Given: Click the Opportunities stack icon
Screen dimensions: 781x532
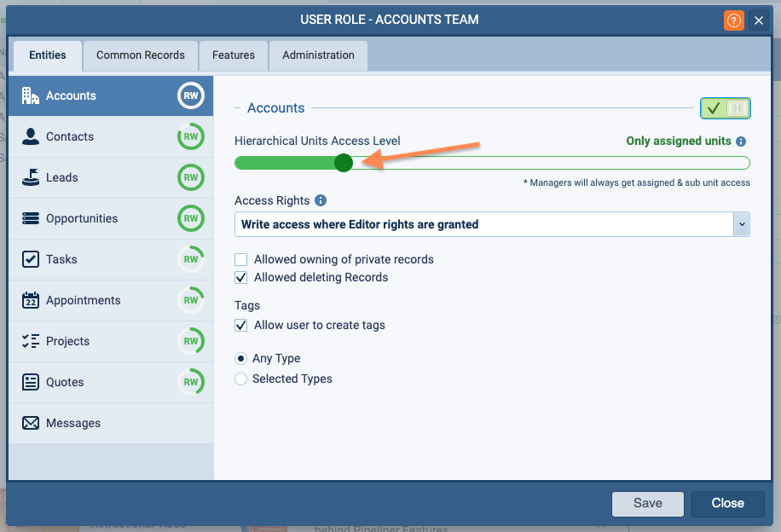Looking at the screenshot, I should click(x=31, y=218).
